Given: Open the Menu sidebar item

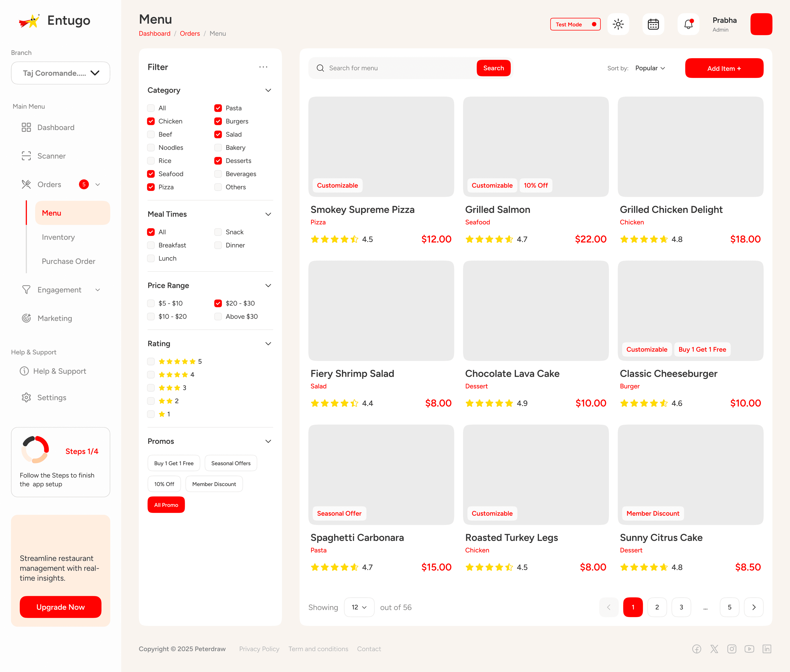Looking at the screenshot, I should pyautogui.click(x=72, y=213).
